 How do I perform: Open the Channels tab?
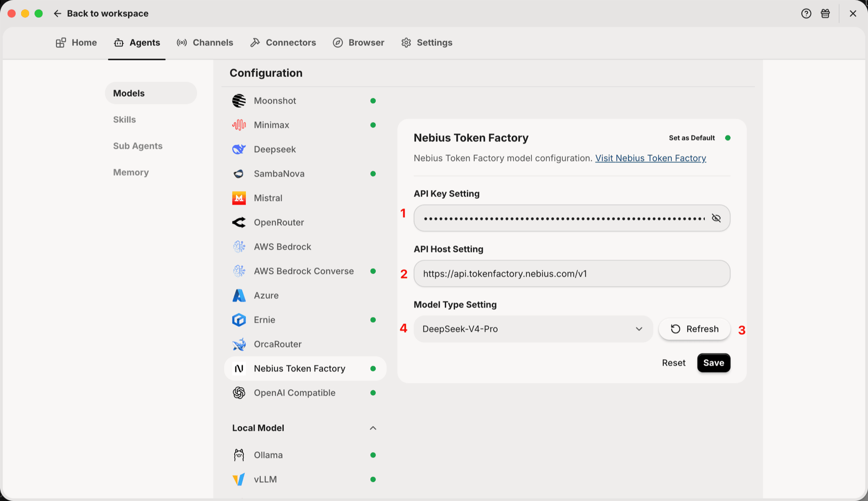205,42
